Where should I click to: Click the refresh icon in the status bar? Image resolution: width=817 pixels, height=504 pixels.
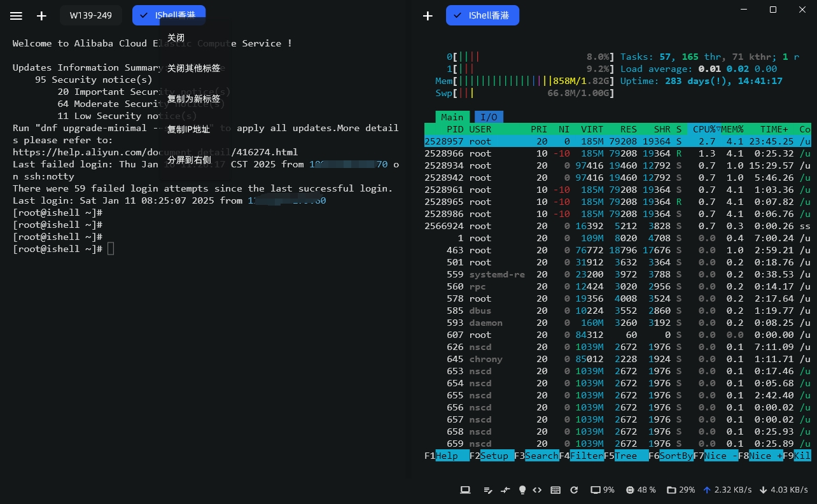(574, 490)
